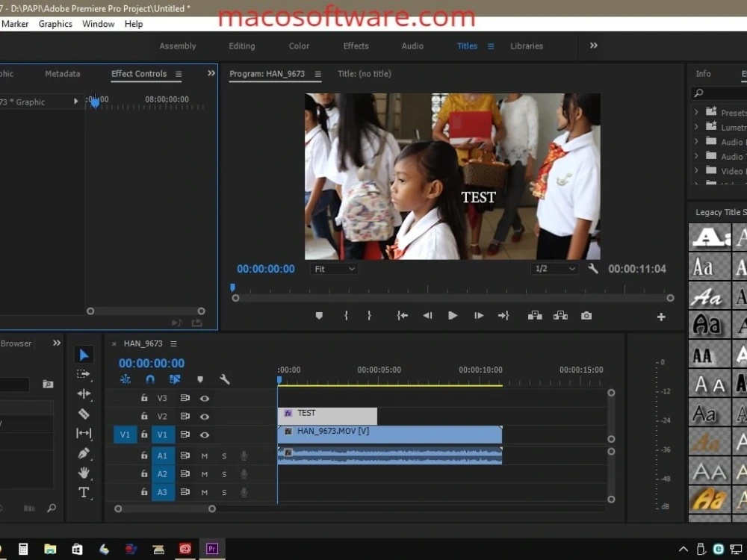Mute the A1 audio track
Screen dimensions: 747x560
[205, 455]
